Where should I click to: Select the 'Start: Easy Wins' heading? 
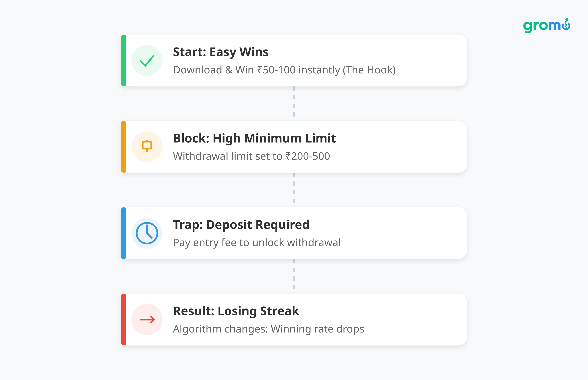(221, 52)
